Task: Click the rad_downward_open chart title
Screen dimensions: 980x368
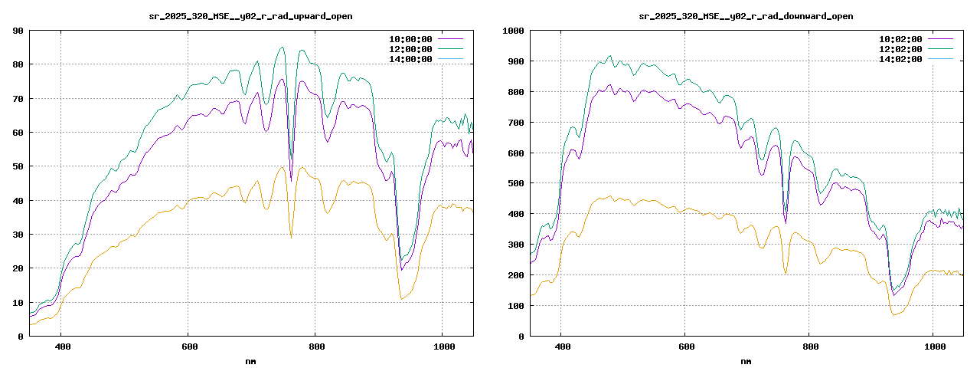Action: tap(746, 16)
